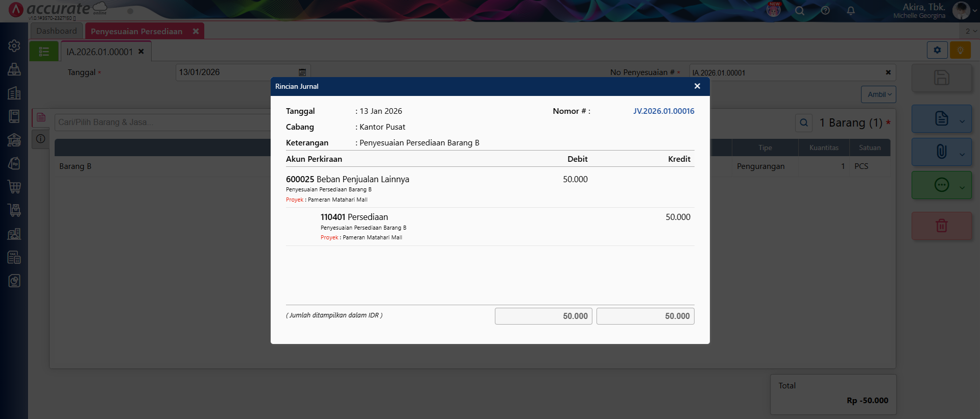Image resolution: width=980 pixels, height=419 pixels.
Task: Click the notification bell icon
Action: click(851, 11)
